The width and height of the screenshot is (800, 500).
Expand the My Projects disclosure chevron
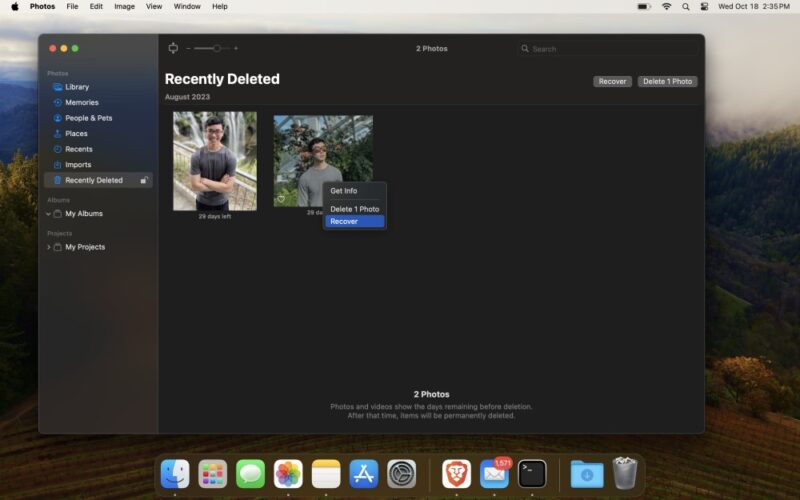tap(48, 247)
